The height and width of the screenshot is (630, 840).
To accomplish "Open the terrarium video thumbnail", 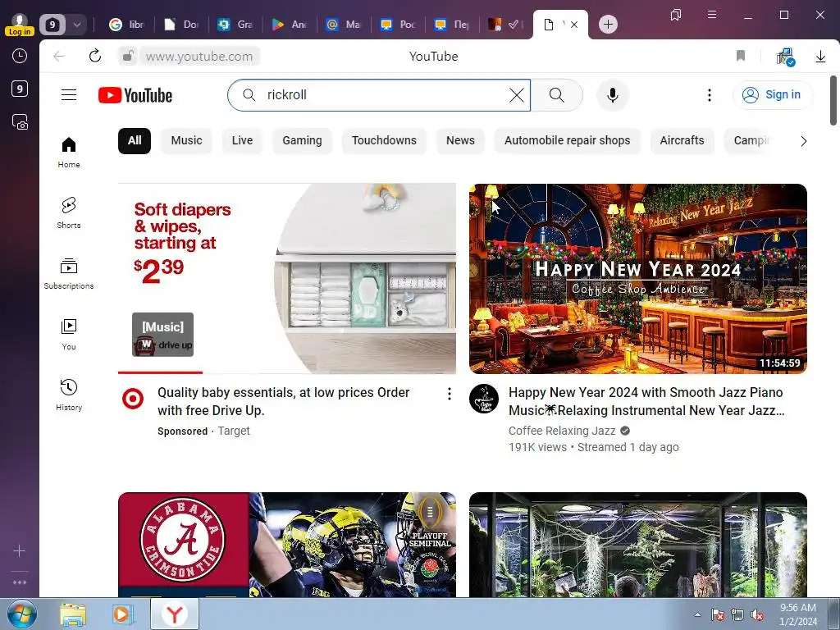I will tap(638, 545).
